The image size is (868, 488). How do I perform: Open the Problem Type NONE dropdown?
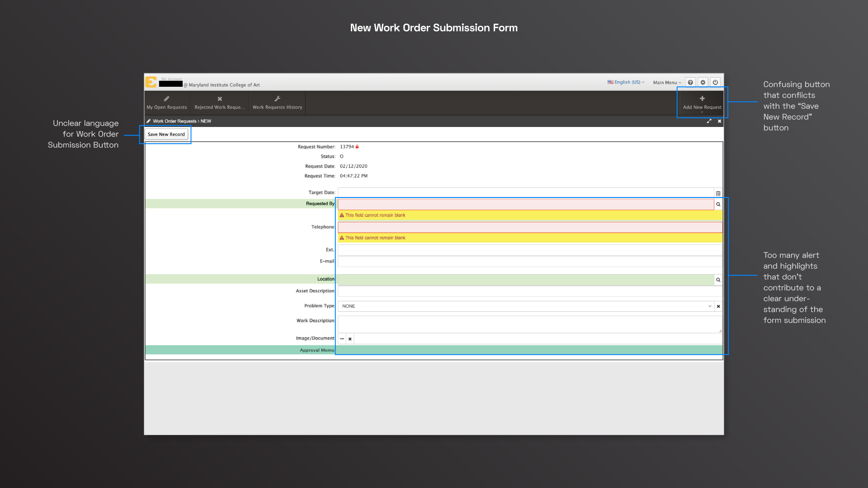point(525,306)
